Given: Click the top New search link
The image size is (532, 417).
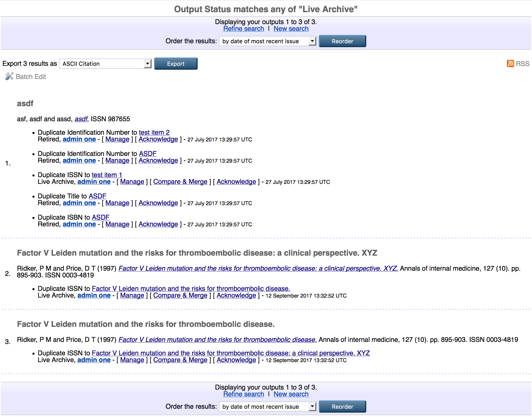Looking at the screenshot, I should tap(291, 29).
